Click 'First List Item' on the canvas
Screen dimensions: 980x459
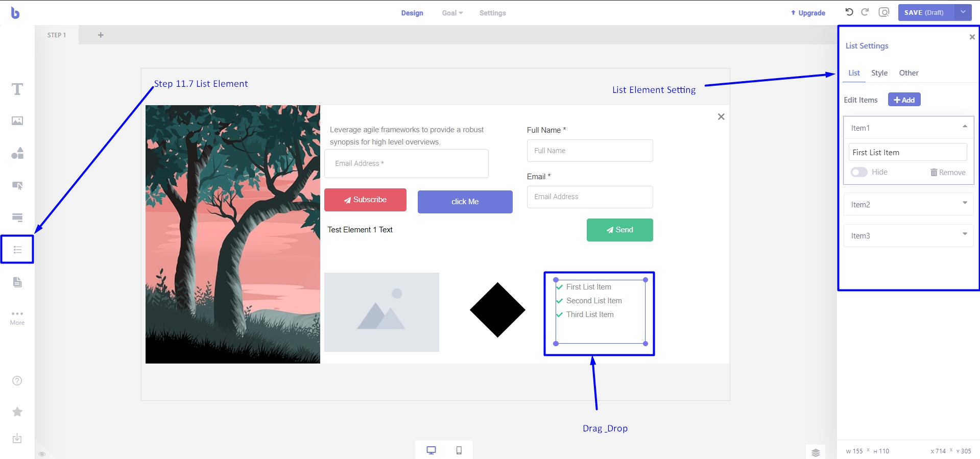[588, 287]
